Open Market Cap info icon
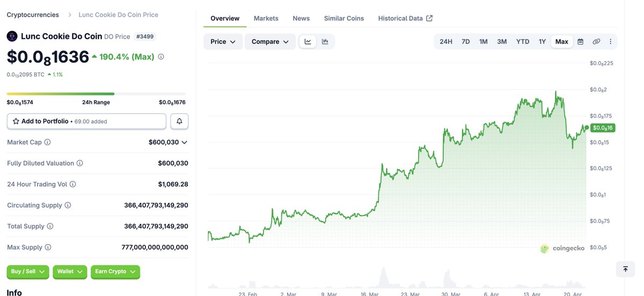The width and height of the screenshot is (644, 296). click(x=47, y=142)
